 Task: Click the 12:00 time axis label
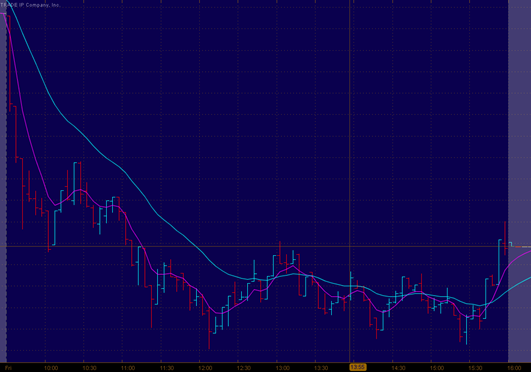pos(206,368)
